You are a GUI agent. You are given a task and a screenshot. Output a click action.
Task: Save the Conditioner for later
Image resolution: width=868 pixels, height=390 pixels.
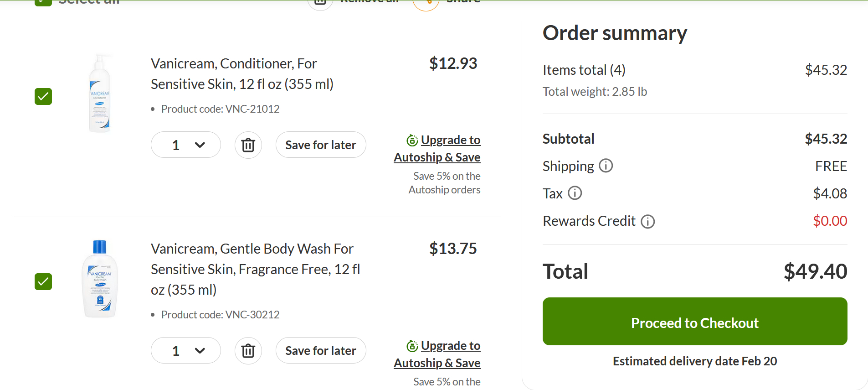pos(320,145)
